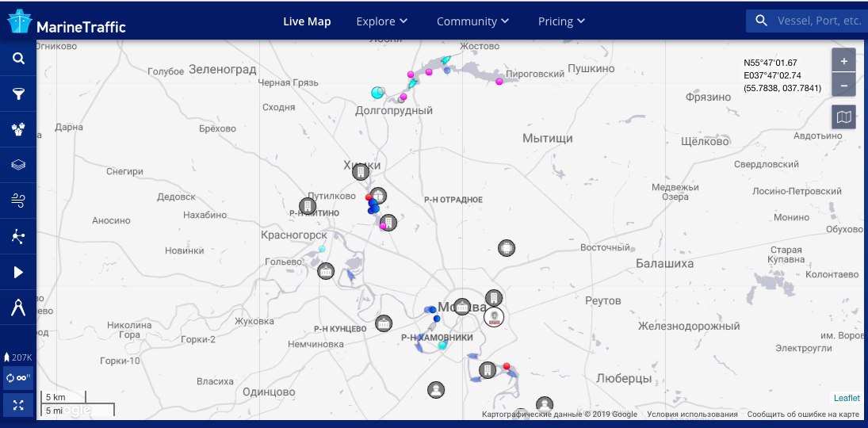Select the distance measuring compass tool
This screenshot has height=428, width=868.
point(18,308)
